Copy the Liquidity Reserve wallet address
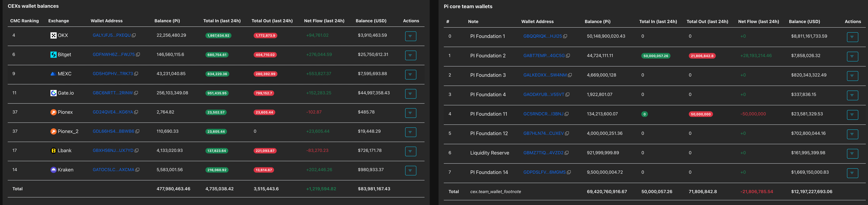 tap(566, 153)
